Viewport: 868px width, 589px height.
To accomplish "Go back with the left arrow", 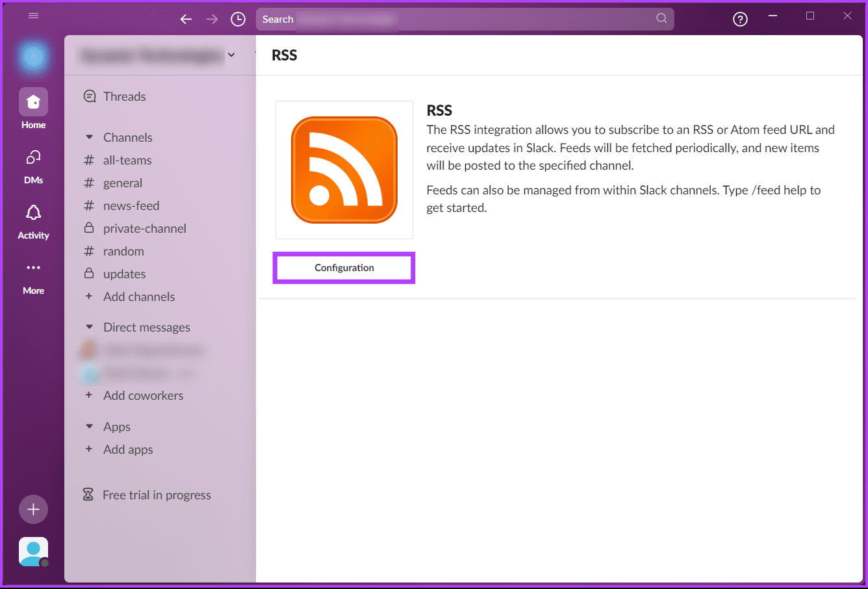I will 186,20.
